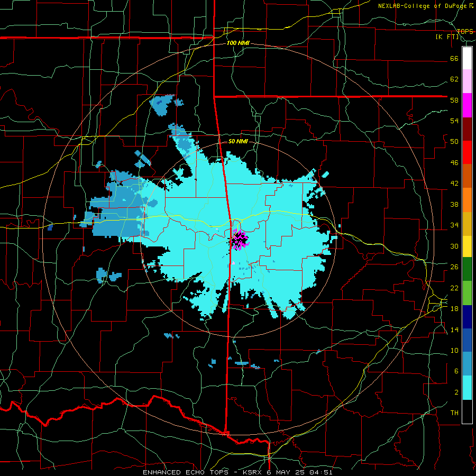Click the 58 value on the legend scale
The width and height of the screenshot is (476, 476).
[x=454, y=100]
